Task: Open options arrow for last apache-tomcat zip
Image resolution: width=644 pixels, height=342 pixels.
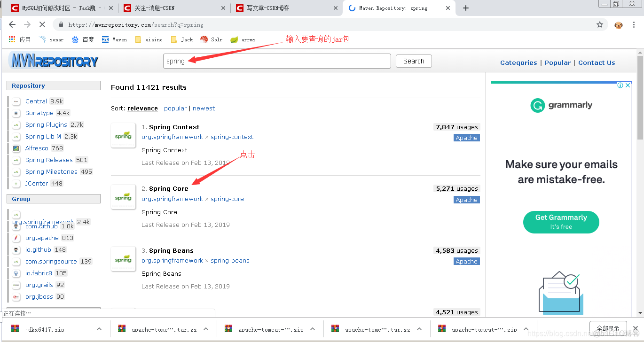Action: [526, 329]
